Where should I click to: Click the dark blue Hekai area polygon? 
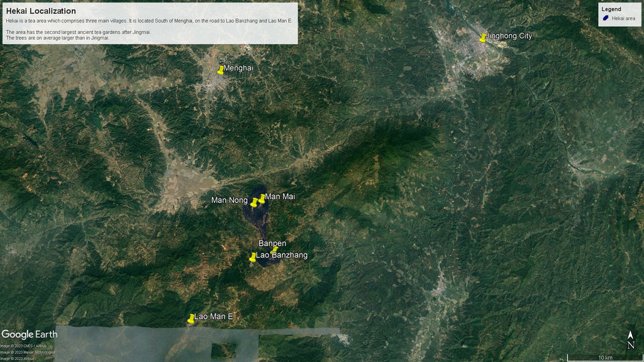tap(258, 220)
